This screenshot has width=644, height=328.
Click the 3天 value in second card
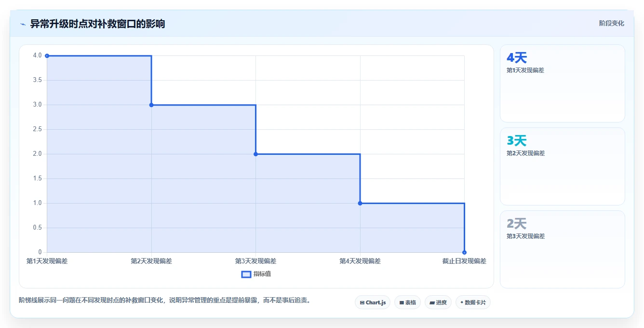[517, 141]
